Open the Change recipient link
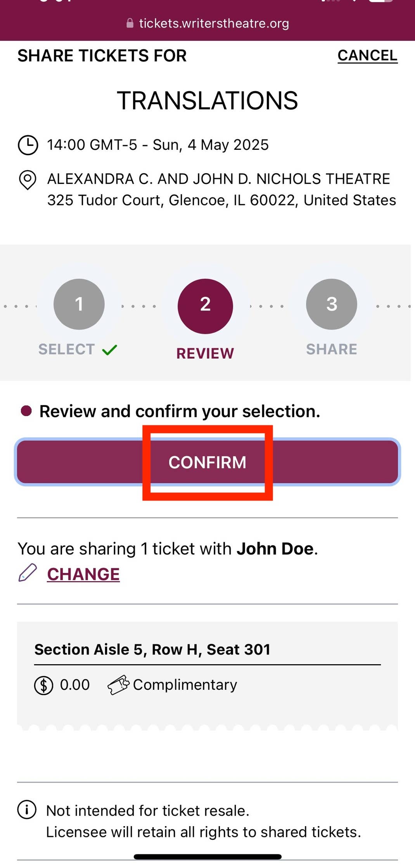Image resolution: width=415 pixels, height=868 pixels. [x=83, y=574]
